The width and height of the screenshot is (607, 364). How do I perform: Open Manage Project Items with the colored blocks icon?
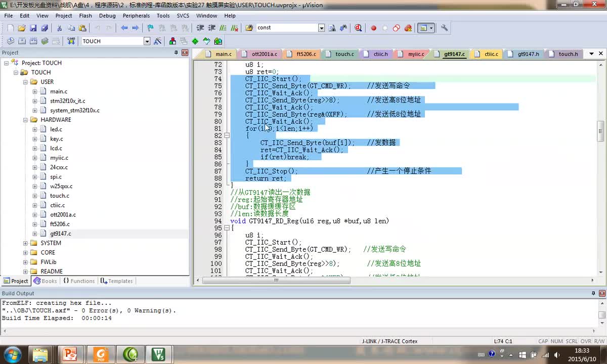(172, 41)
